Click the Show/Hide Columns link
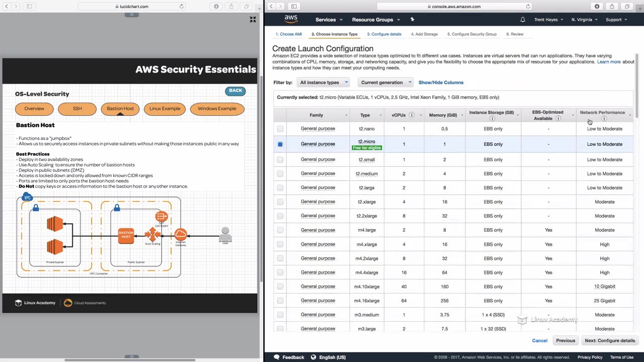 click(441, 82)
